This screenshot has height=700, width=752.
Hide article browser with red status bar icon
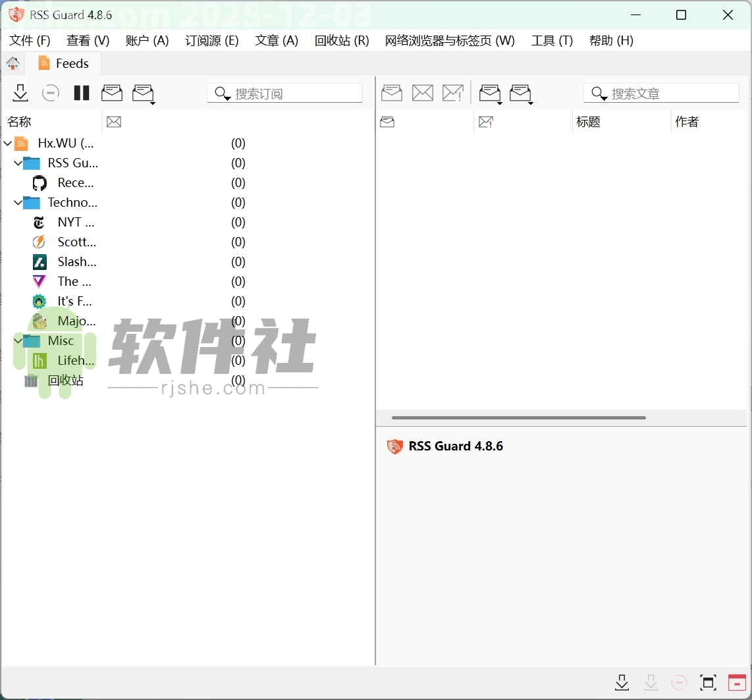[738, 683]
